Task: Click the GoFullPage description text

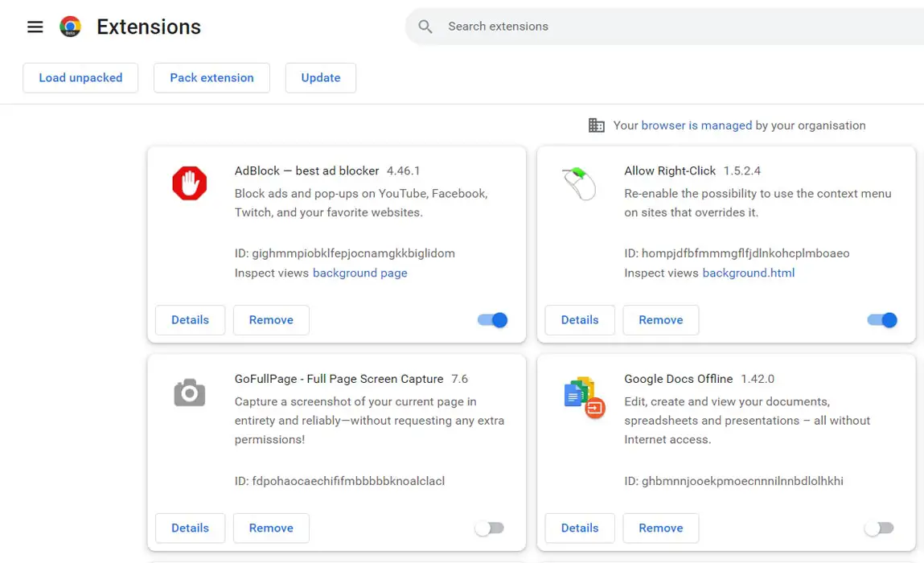Action: tap(369, 421)
